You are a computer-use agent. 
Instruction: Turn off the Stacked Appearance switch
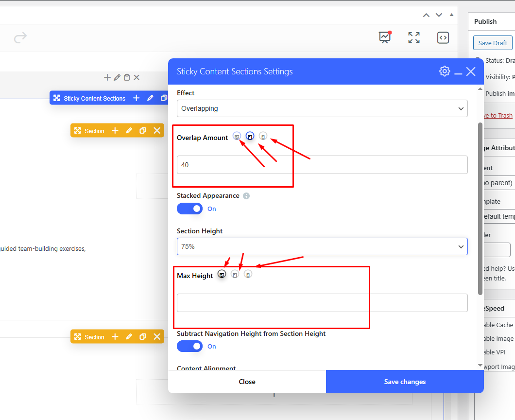[189, 209]
